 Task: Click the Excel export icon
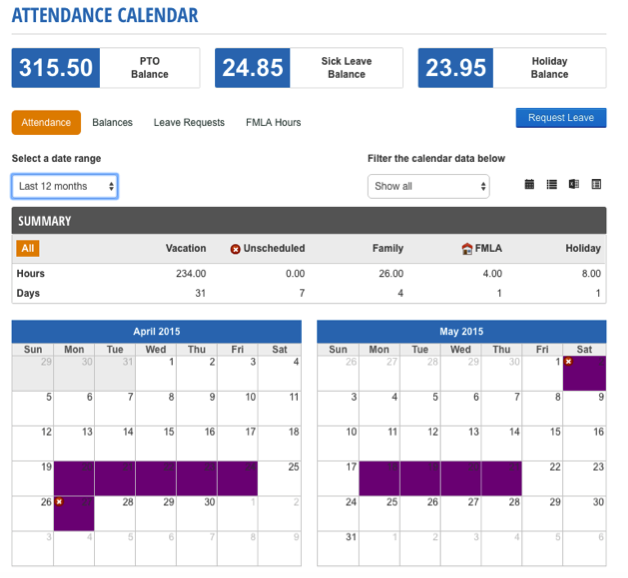573,185
